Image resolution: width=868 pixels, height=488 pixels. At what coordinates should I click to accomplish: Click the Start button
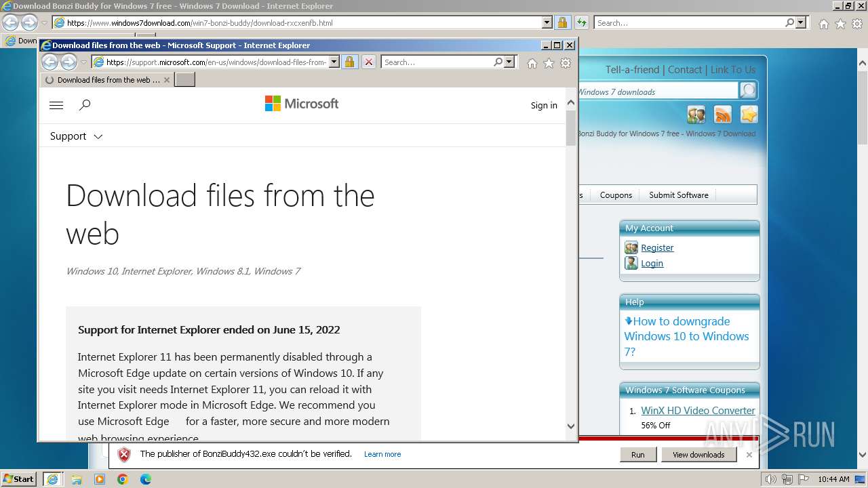pos(19,479)
